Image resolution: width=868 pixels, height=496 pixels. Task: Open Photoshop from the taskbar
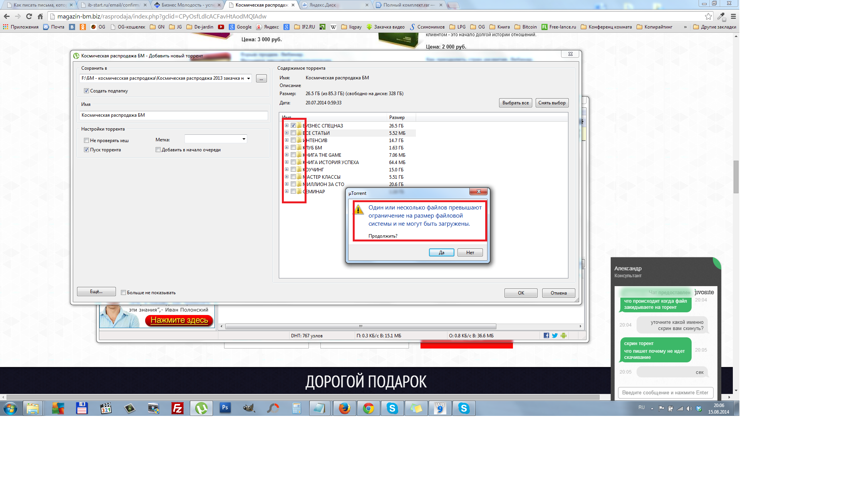tap(225, 408)
